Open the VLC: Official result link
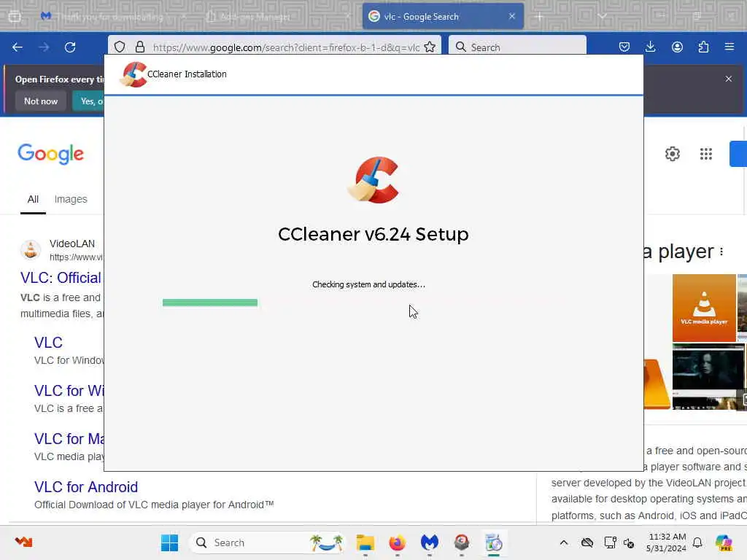 point(61,278)
